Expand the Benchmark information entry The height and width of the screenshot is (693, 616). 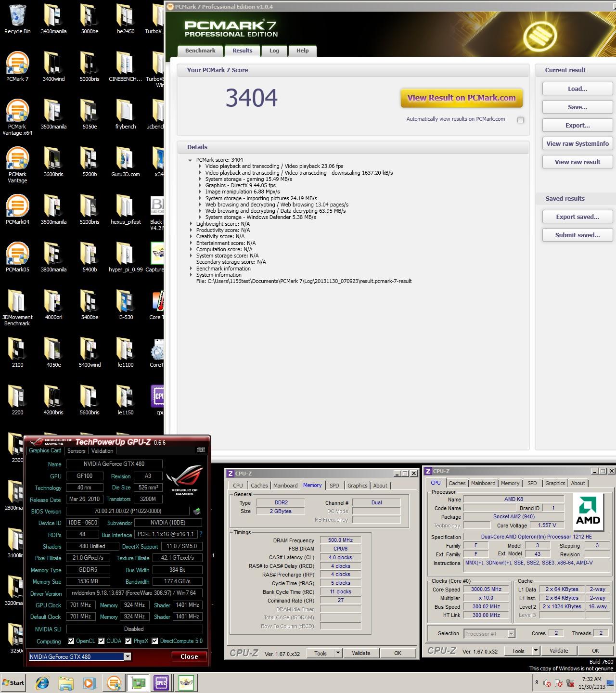click(191, 269)
